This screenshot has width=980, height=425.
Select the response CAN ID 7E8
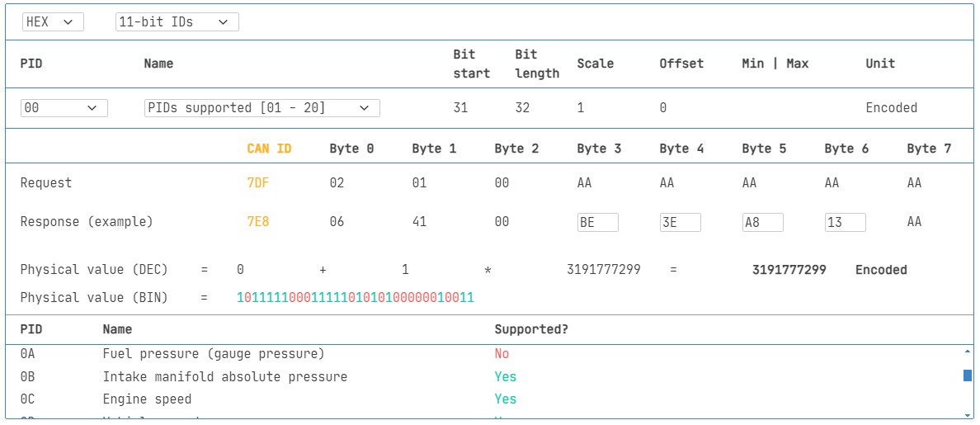[258, 222]
